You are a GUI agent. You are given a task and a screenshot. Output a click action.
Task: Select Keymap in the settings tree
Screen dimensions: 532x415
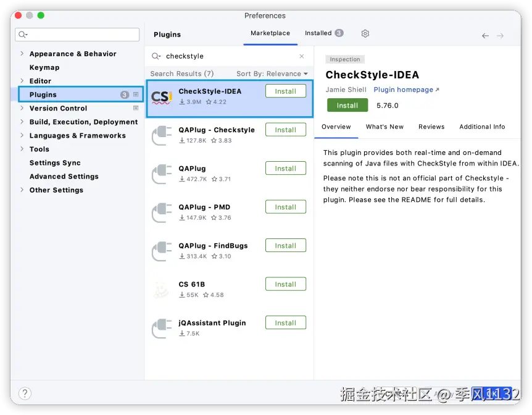[44, 67]
